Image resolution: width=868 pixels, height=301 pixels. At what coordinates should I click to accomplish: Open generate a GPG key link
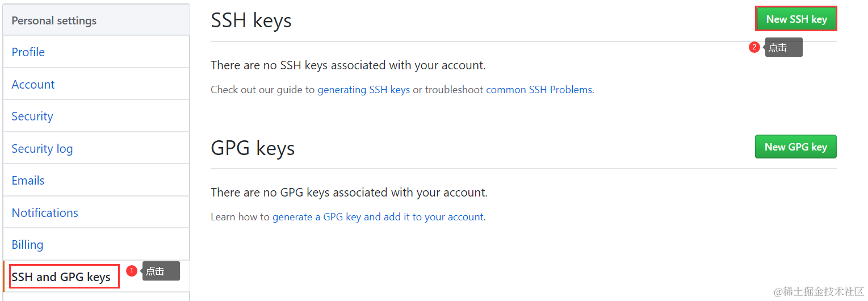(378, 217)
